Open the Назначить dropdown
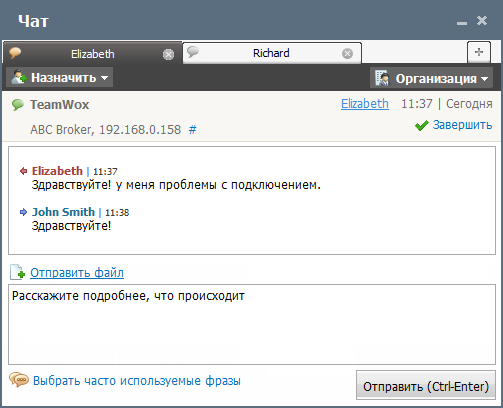Image resolution: width=503 pixels, height=408 pixels. pos(59,77)
